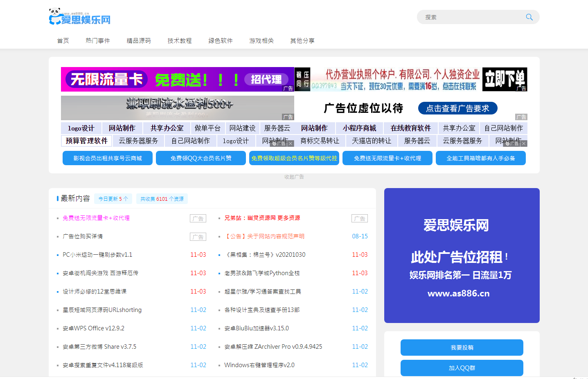Open the PC小米运动一键刷步数v1.1 article
The image size is (588, 379).
pyautogui.click(x=97, y=255)
